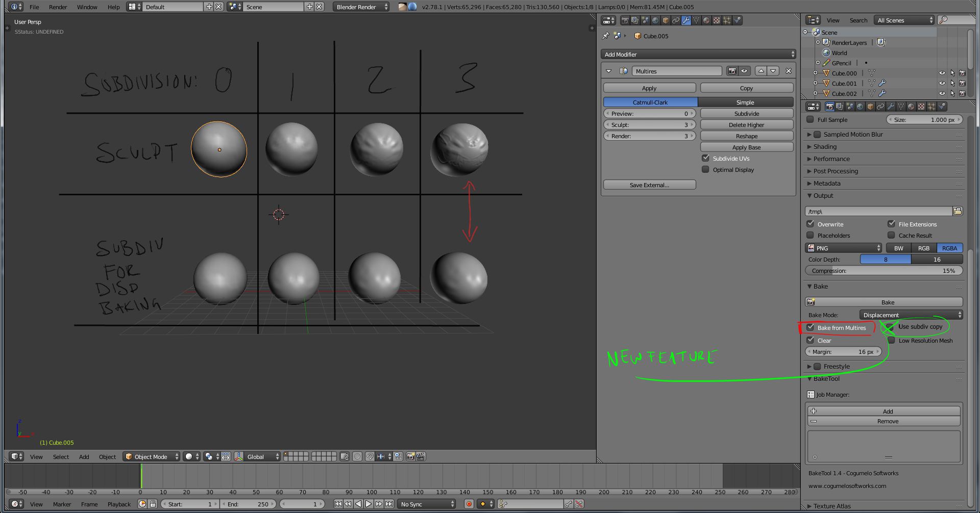
Task: Open the Add Modifier dropdown
Action: click(x=698, y=55)
